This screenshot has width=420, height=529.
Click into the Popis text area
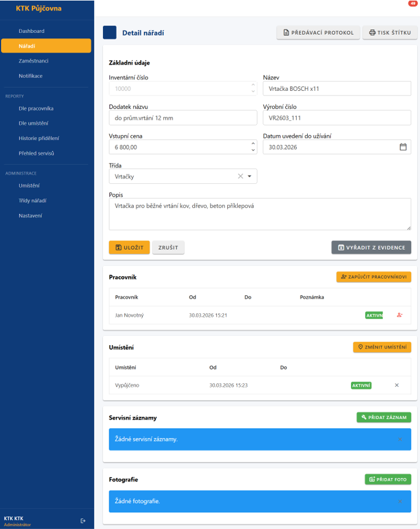(x=260, y=214)
